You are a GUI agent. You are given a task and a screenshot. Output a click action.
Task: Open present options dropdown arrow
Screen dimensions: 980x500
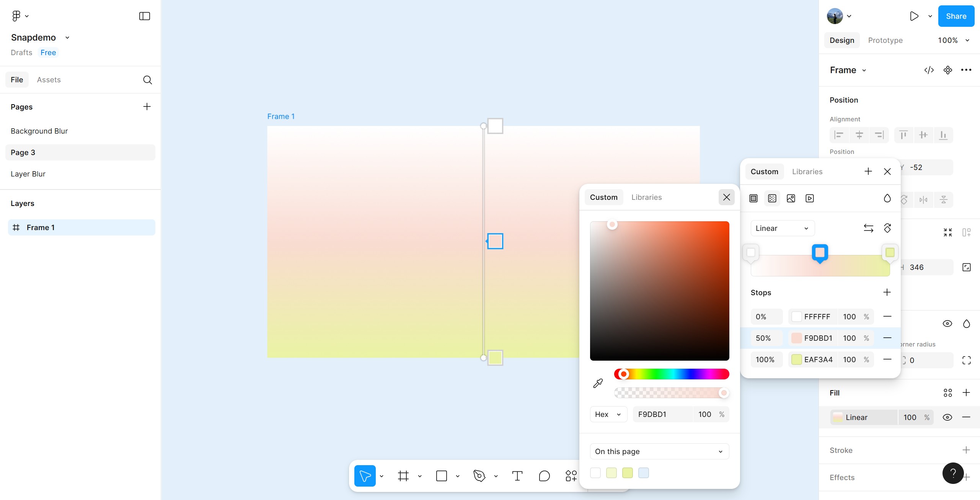click(x=930, y=16)
